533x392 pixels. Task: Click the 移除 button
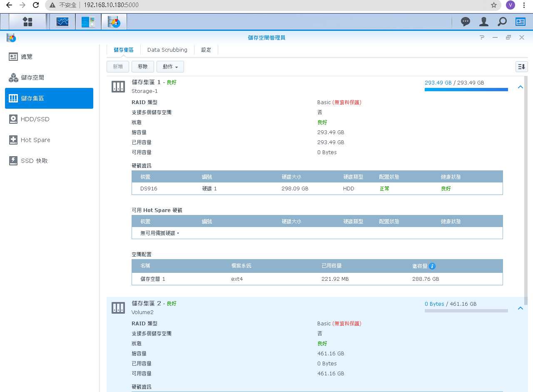pyautogui.click(x=143, y=67)
